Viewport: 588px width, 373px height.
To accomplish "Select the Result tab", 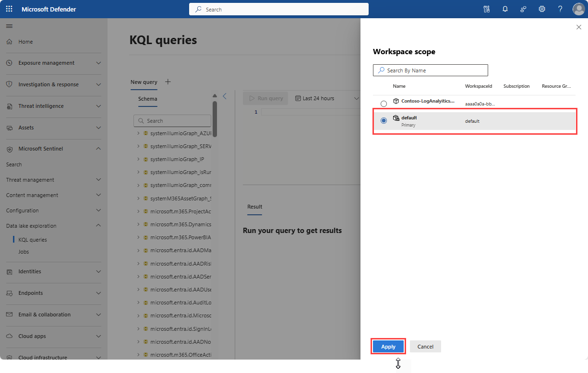I will tap(255, 207).
